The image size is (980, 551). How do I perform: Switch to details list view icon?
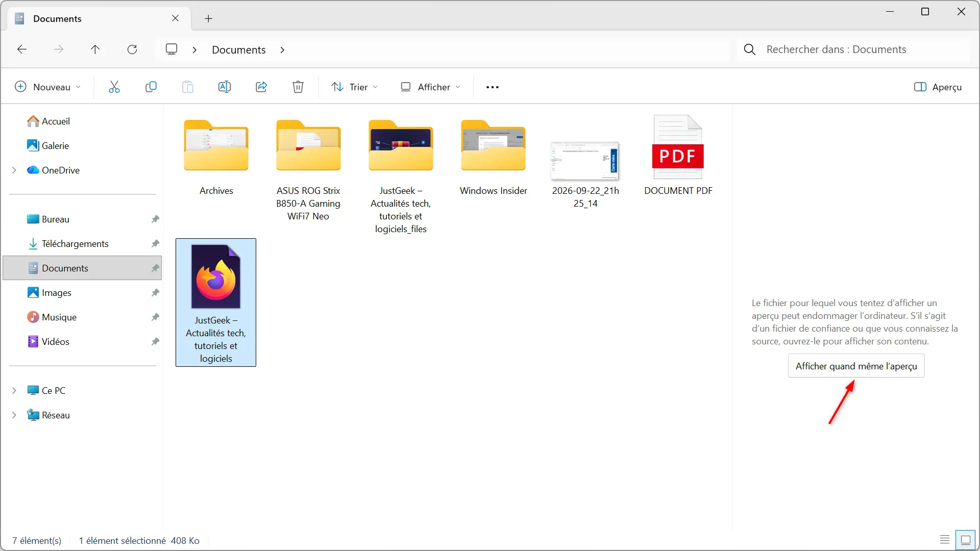pyautogui.click(x=945, y=540)
